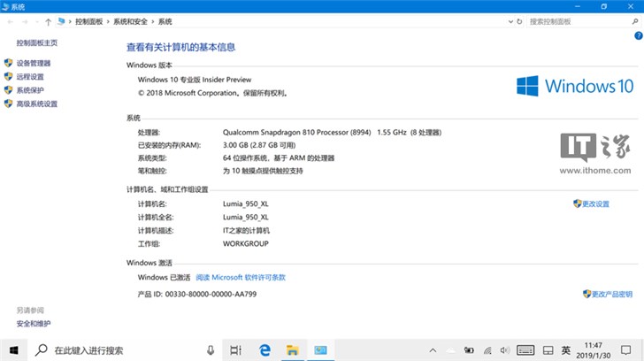The image size is (644, 361).
Task: Click the shield icon beside 高级系统设置
Action: [x=8, y=104]
